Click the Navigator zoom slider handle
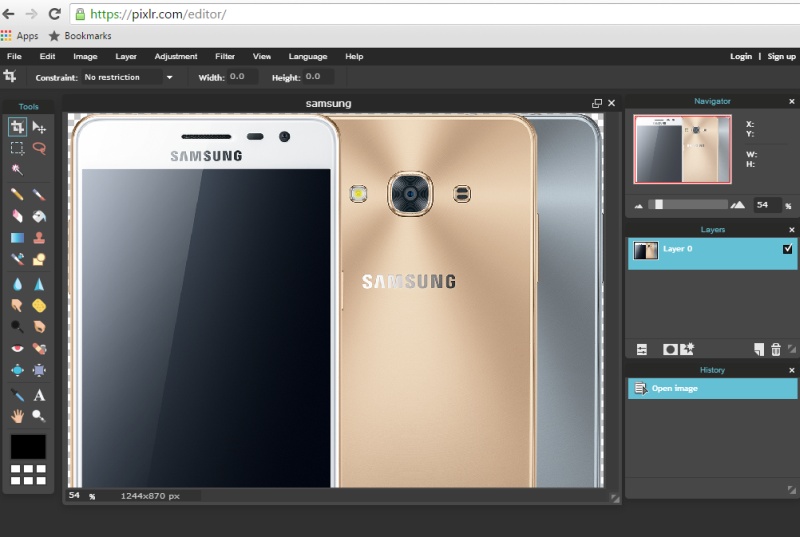The image size is (800, 537). tap(659, 204)
